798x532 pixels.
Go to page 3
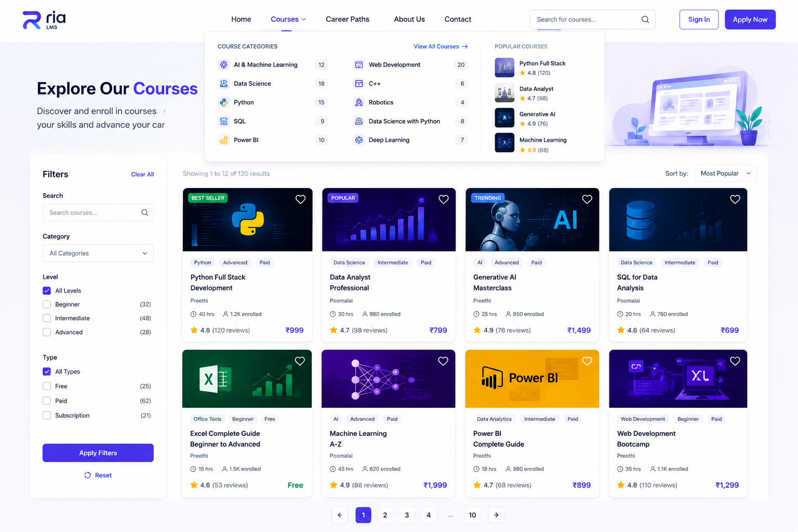click(407, 515)
